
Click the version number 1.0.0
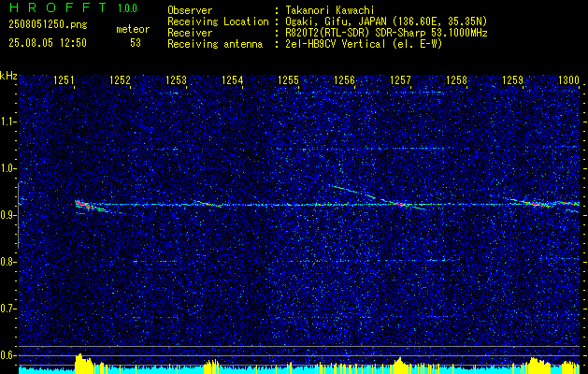point(127,8)
